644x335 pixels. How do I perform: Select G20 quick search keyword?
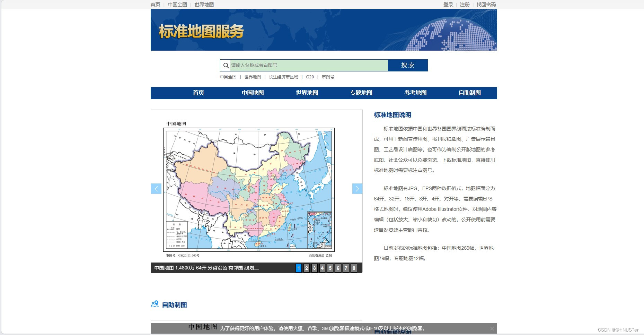(x=310, y=77)
